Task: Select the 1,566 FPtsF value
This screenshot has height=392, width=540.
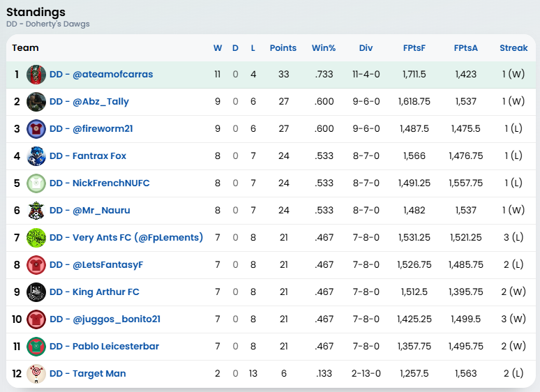Action: (414, 156)
